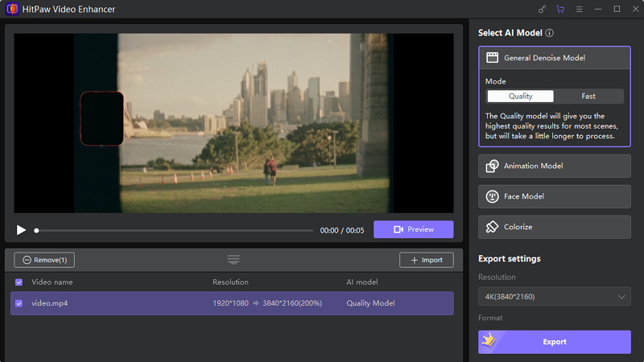Click the purple Export button
644x362 pixels.
[x=554, y=342]
